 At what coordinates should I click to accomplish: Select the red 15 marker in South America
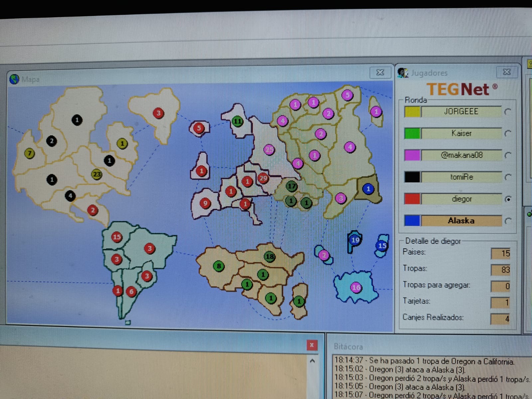[x=117, y=237]
